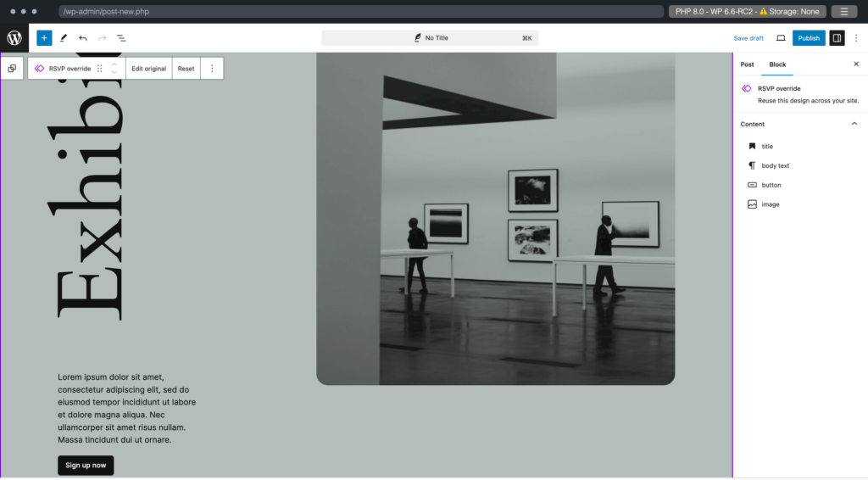
Task: Close the settings sidebar
Action: (856, 64)
